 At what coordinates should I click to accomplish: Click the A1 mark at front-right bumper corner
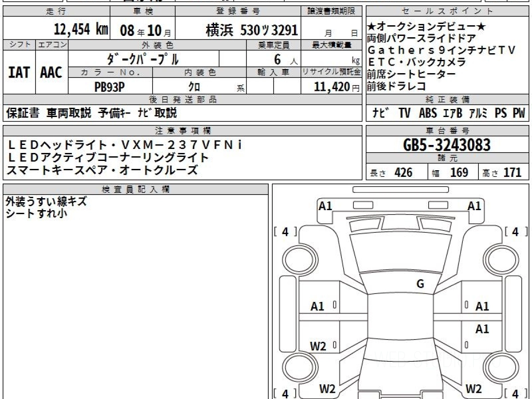coord(474,206)
